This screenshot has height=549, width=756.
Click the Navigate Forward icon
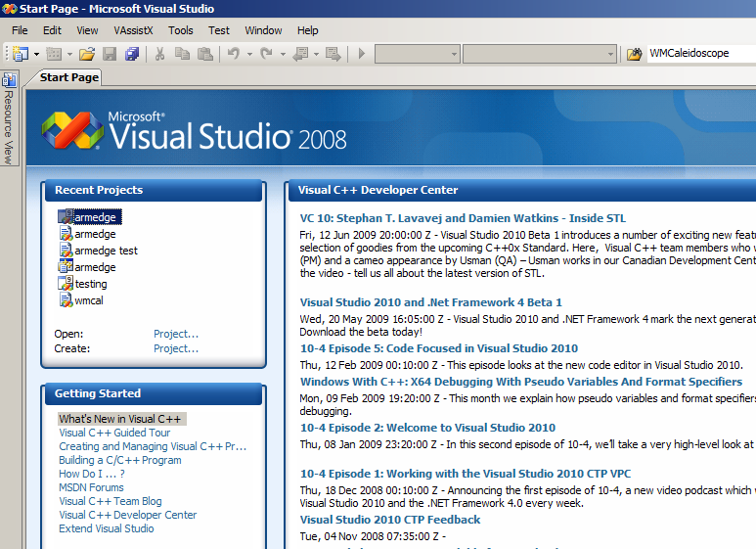(x=334, y=54)
